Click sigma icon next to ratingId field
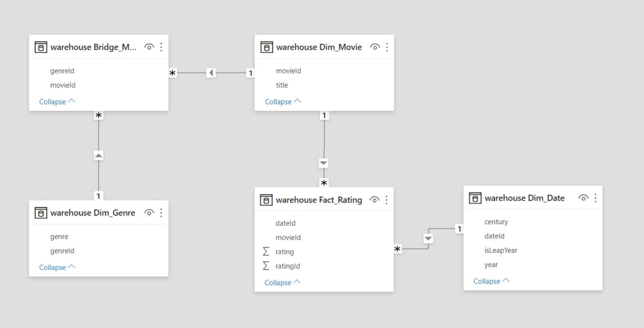The height and width of the screenshot is (328, 644). pyautogui.click(x=266, y=266)
